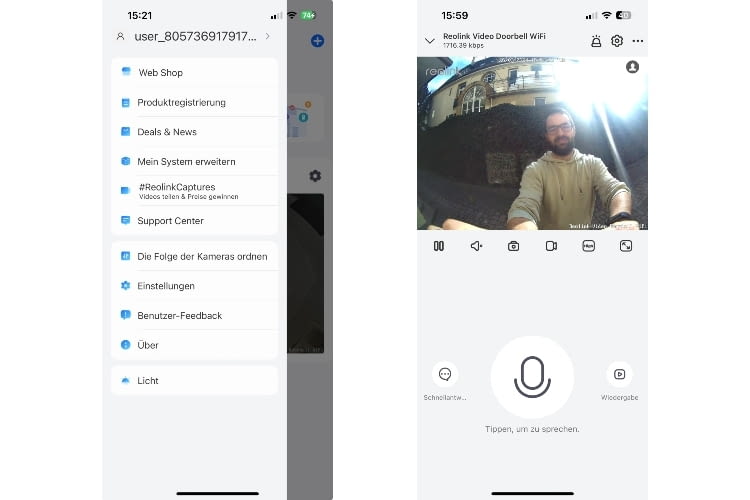Take a snapshot with the camera icon
The height and width of the screenshot is (500, 750).
click(513, 246)
